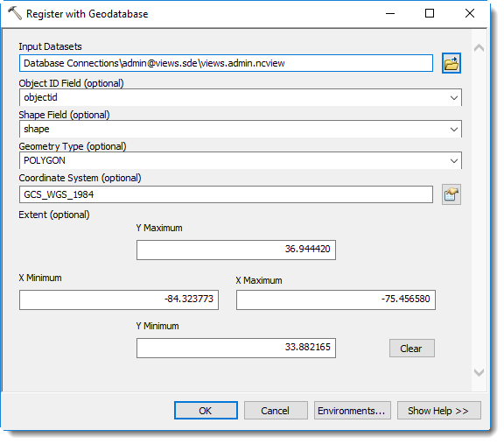The width and height of the screenshot is (504, 444).
Task: Open the Input Datasets browse folder icon
Action: pyautogui.click(x=451, y=63)
